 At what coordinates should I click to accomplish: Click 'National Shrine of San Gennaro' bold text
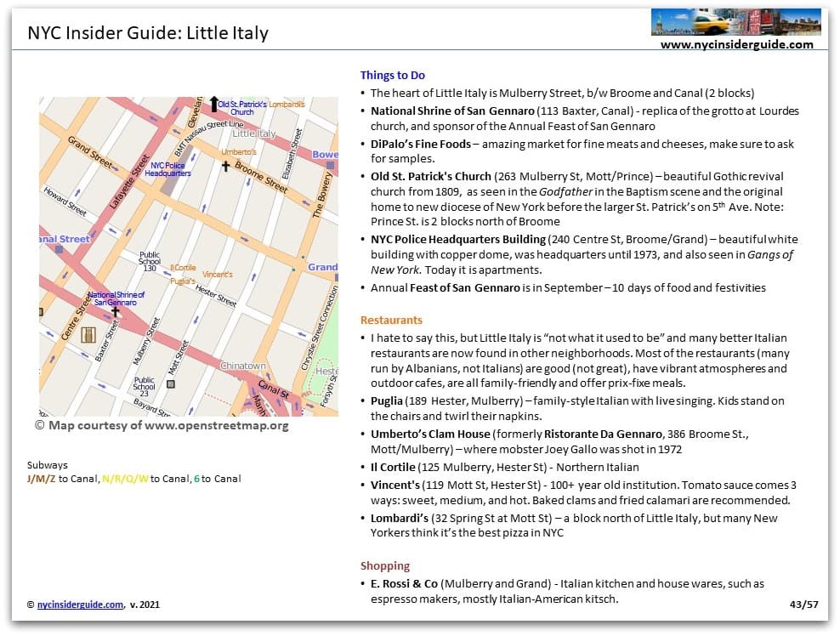452,111
